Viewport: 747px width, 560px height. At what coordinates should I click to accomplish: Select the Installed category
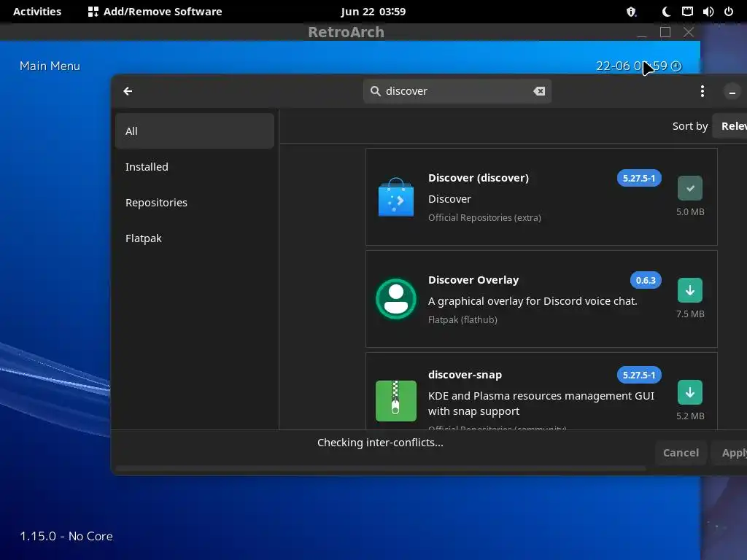(194, 167)
